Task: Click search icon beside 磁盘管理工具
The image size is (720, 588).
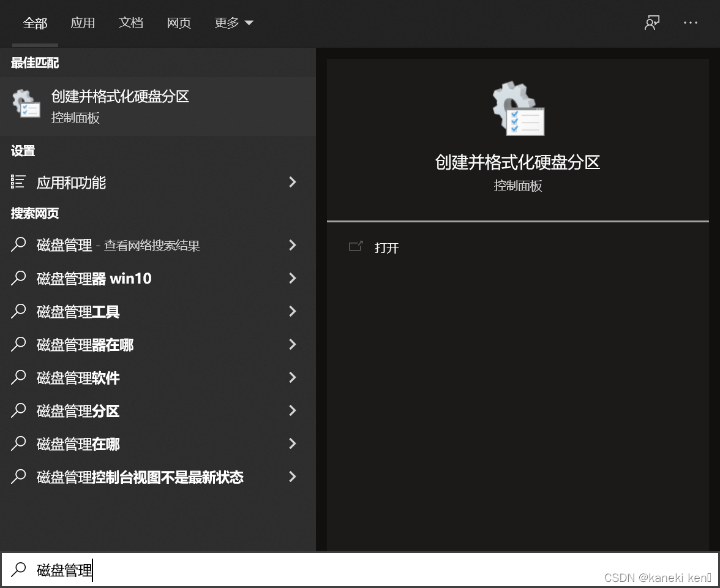Action: click(x=18, y=311)
